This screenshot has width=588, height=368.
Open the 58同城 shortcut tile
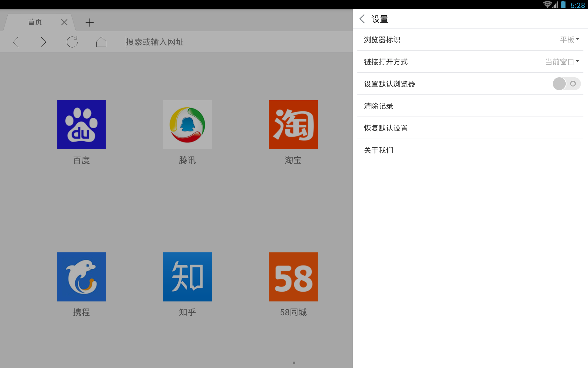[293, 277]
